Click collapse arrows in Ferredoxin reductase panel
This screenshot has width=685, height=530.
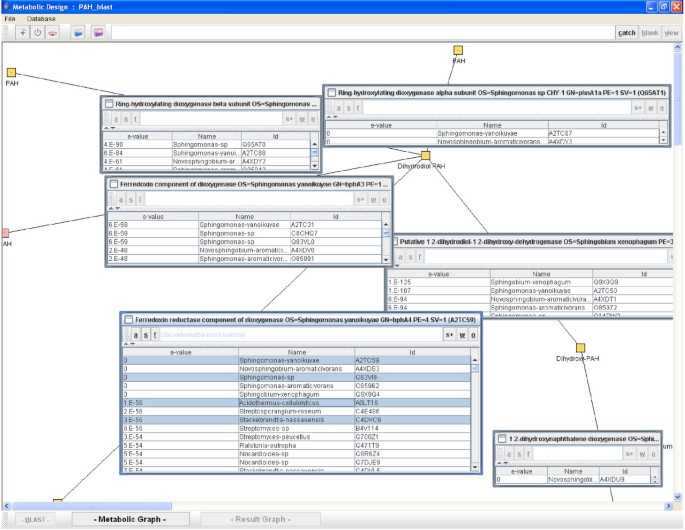point(129,344)
